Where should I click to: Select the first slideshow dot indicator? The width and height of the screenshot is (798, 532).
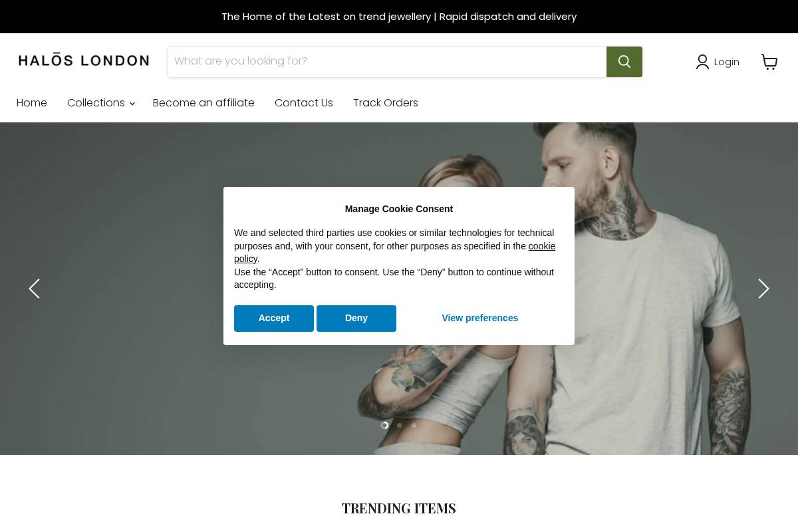384,425
